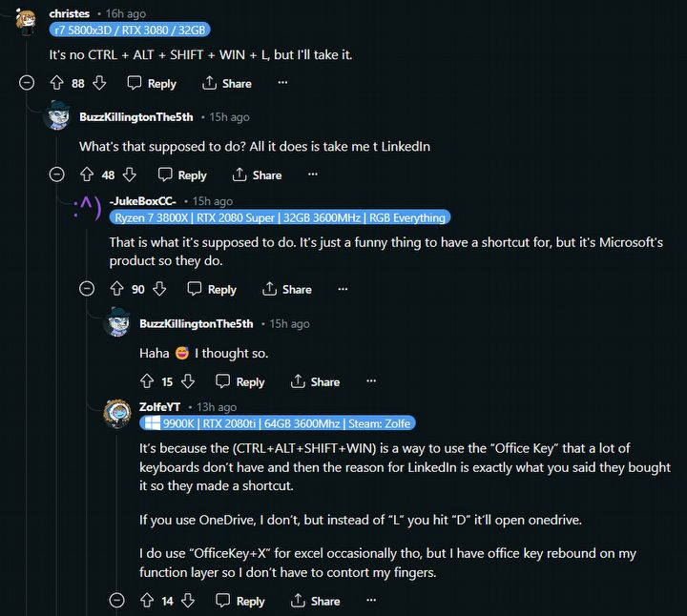Upvote the "Haha I thought so" comment
The height and width of the screenshot is (616, 687).
pos(147,381)
